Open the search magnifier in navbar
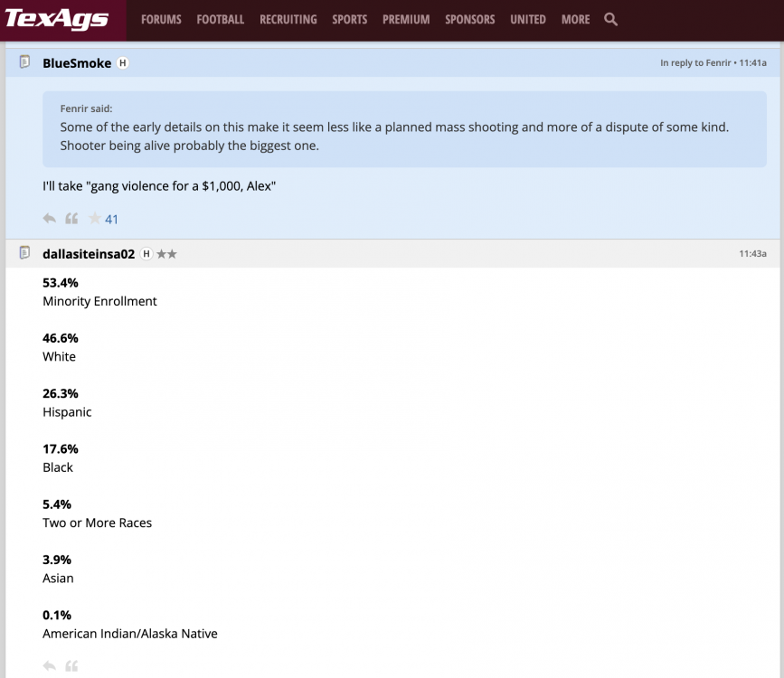 [x=610, y=19]
